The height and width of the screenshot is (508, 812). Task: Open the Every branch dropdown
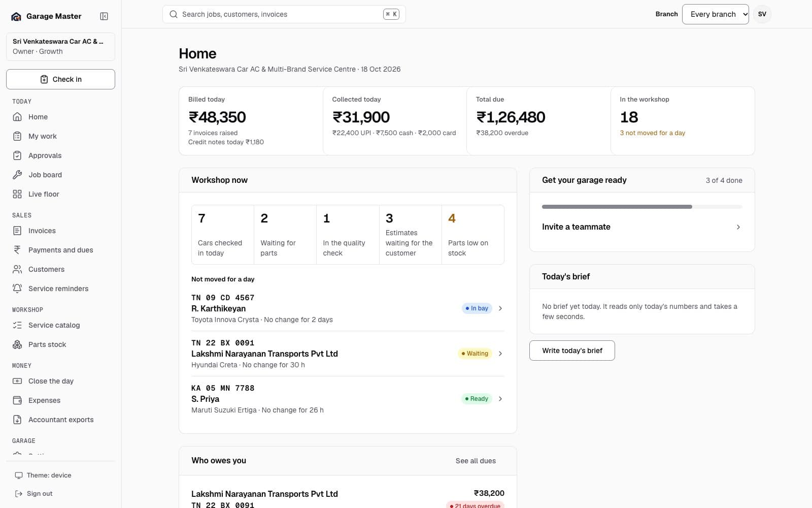[716, 14]
